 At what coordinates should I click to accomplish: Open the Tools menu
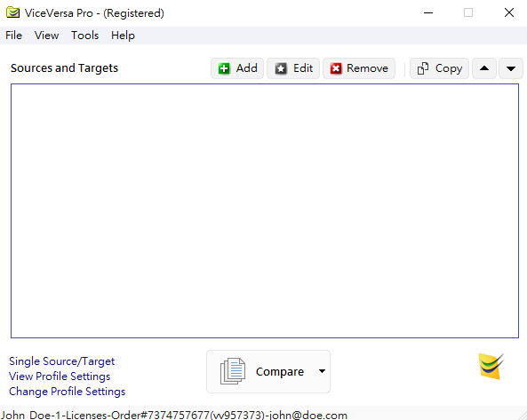(x=84, y=36)
